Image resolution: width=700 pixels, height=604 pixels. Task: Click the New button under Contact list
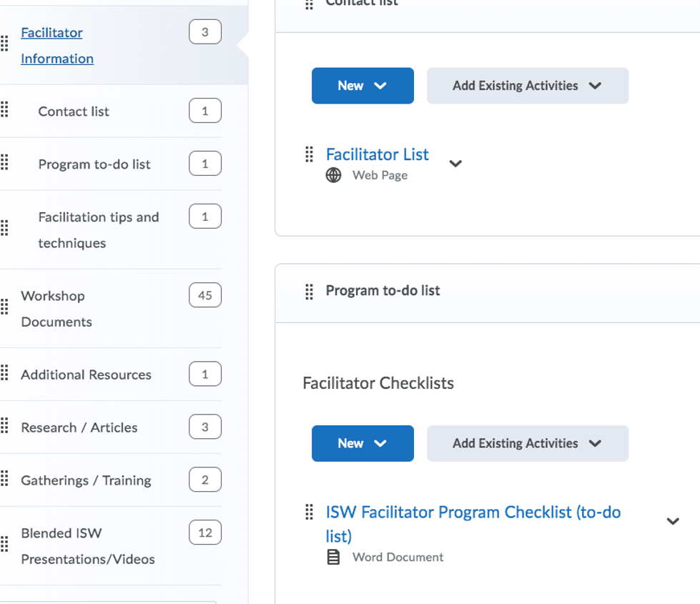coord(363,85)
